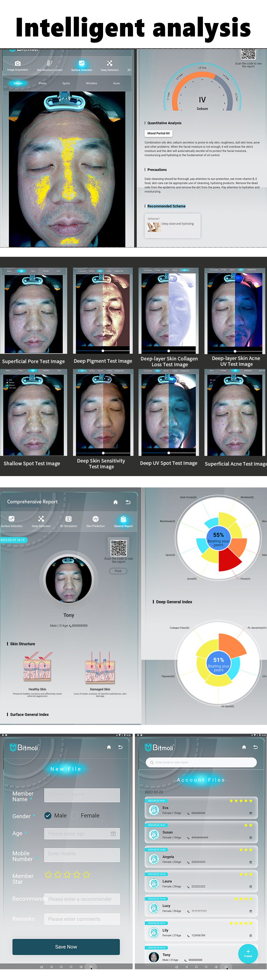
Task: Switch to the Wrinkles tab
Action: [91, 83]
